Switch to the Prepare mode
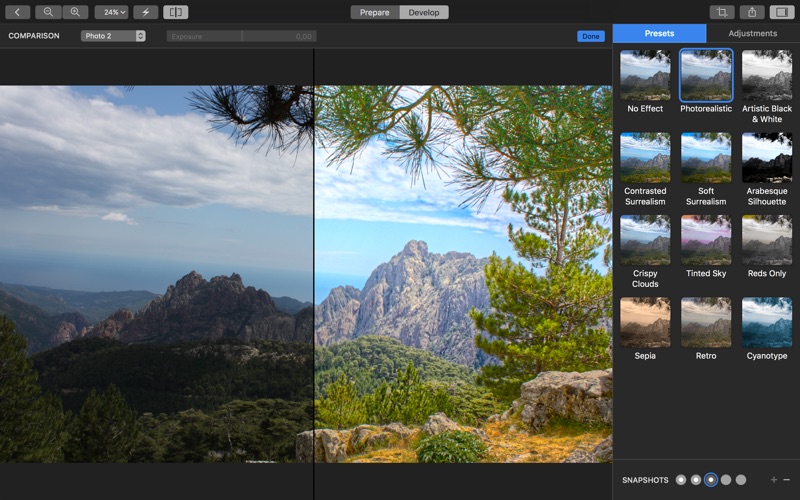Screen dimensions: 800x500 (374, 12)
